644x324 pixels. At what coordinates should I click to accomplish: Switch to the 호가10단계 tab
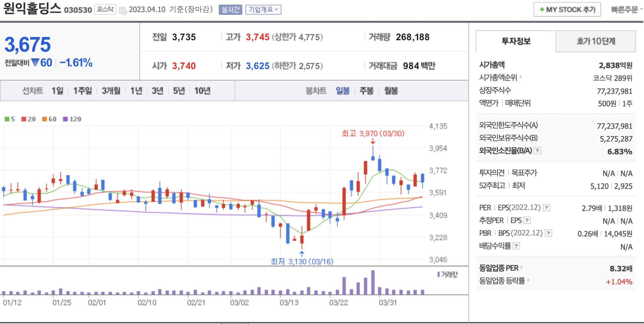coord(595,41)
